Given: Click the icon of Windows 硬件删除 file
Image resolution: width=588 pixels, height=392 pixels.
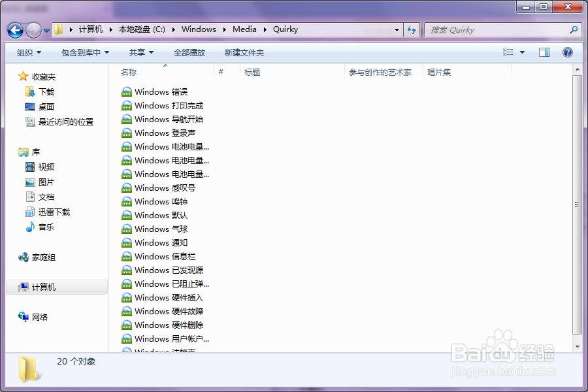Looking at the screenshot, I should (127, 325).
